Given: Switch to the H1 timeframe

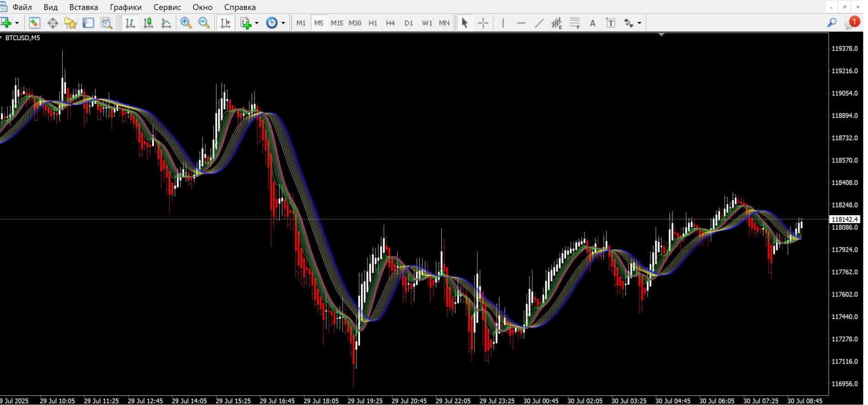Looking at the screenshot, I should tap(373, 23).
